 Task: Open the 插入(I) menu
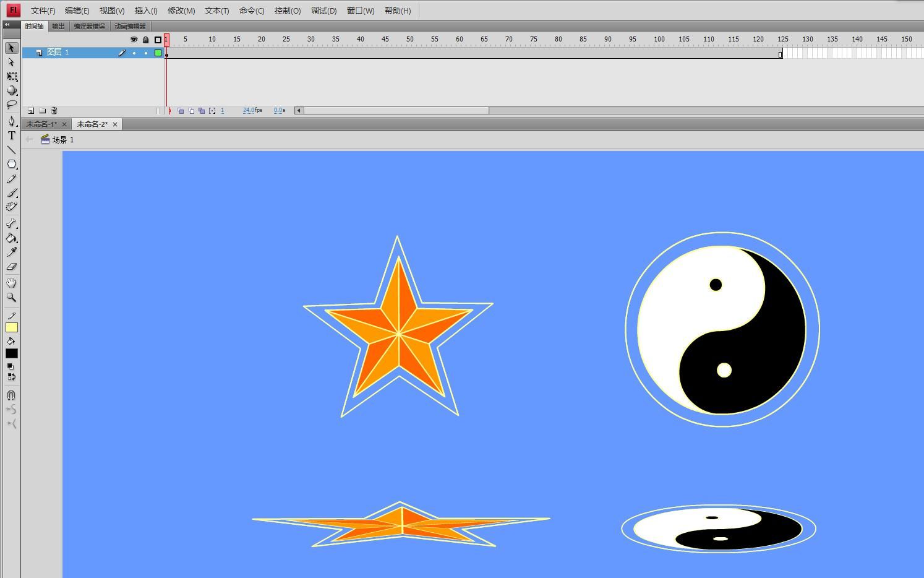[146, 11]
